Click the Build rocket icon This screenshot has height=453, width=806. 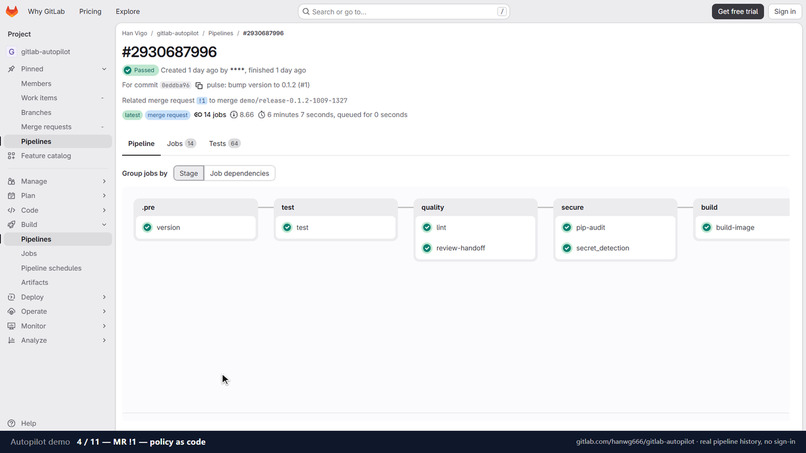[x=11, y=225]
